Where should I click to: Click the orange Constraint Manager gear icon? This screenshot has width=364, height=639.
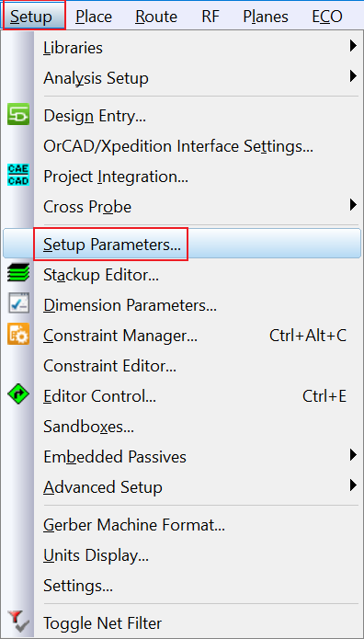click(x=18, y=335)
